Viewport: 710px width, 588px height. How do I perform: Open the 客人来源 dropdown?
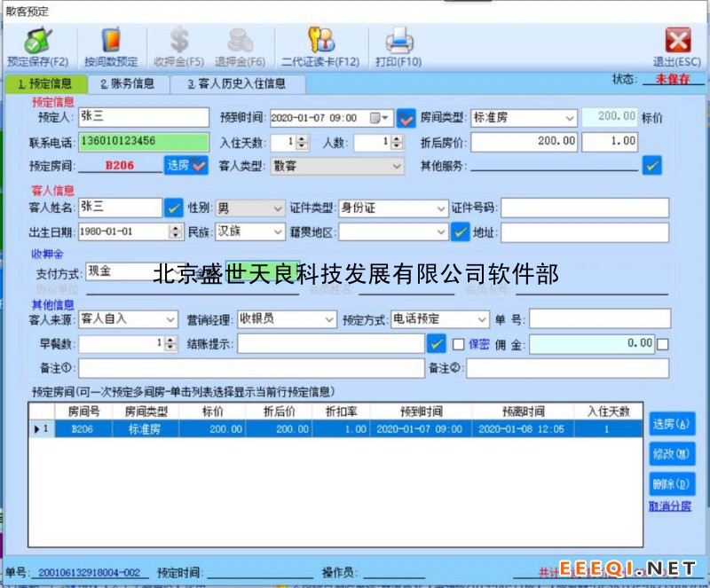click(170, 319)
